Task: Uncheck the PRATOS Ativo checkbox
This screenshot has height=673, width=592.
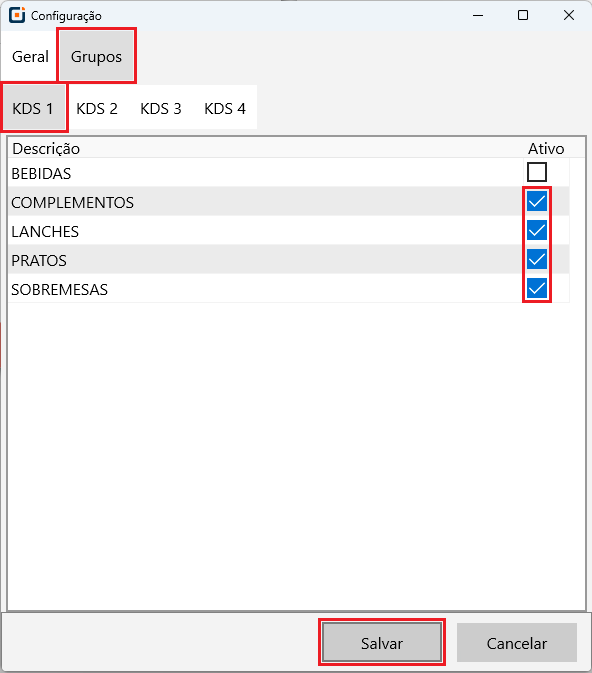Action: pos(537,259)
